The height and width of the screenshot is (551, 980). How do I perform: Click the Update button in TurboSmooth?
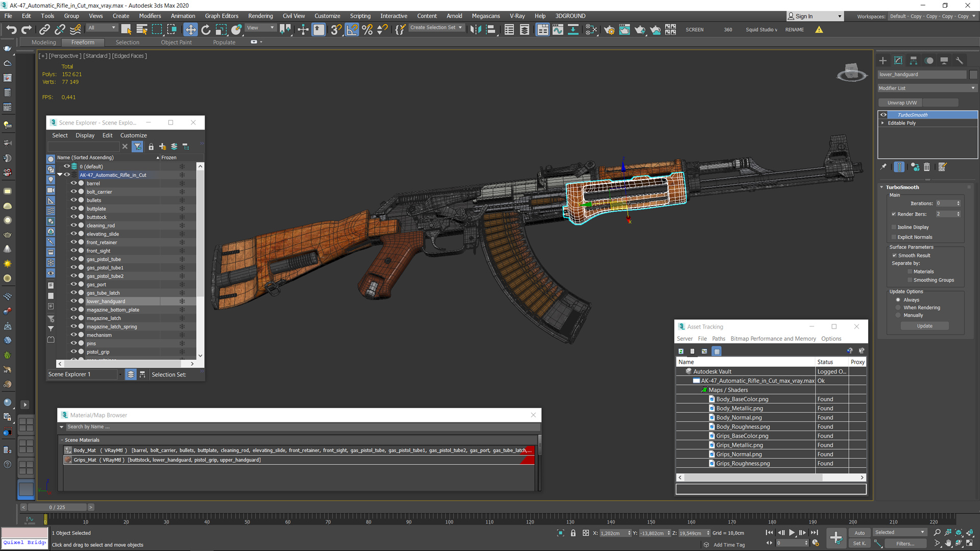924,326
